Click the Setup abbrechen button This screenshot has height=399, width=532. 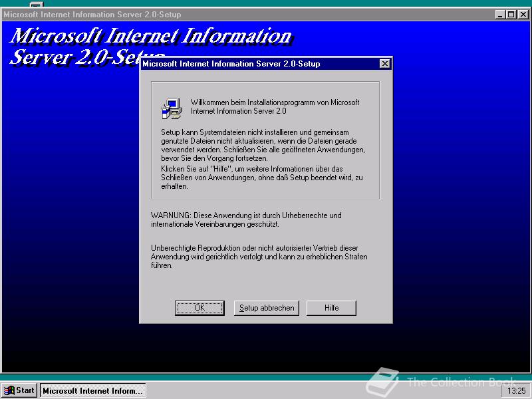(267, 308)
